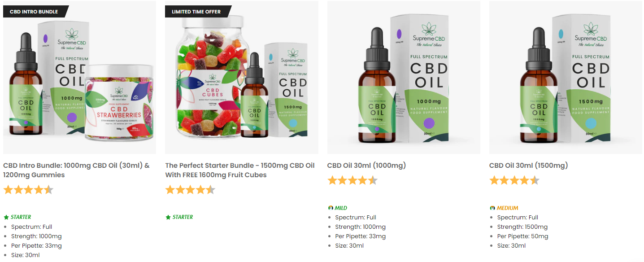Screen dimensions: 644x262
Task: Click the star rating under CBD Oil 30ml (1000mg)
Action: (352, 180)
